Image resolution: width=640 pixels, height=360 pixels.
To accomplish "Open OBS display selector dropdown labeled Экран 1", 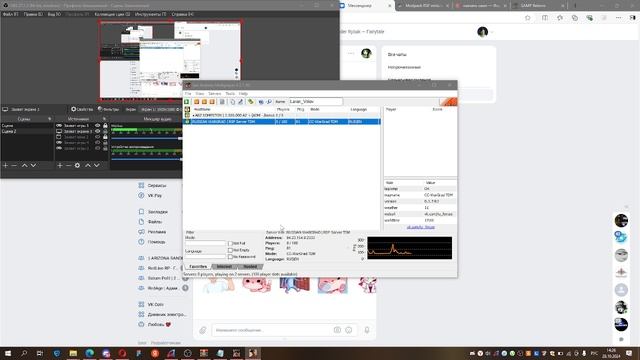I will click(160, 109).
